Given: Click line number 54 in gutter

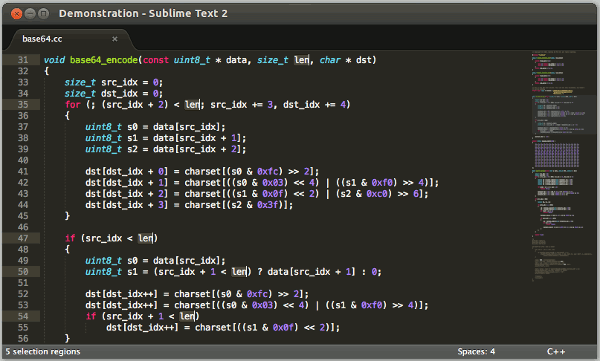Looking at the screenshot, I should [23, 316].
